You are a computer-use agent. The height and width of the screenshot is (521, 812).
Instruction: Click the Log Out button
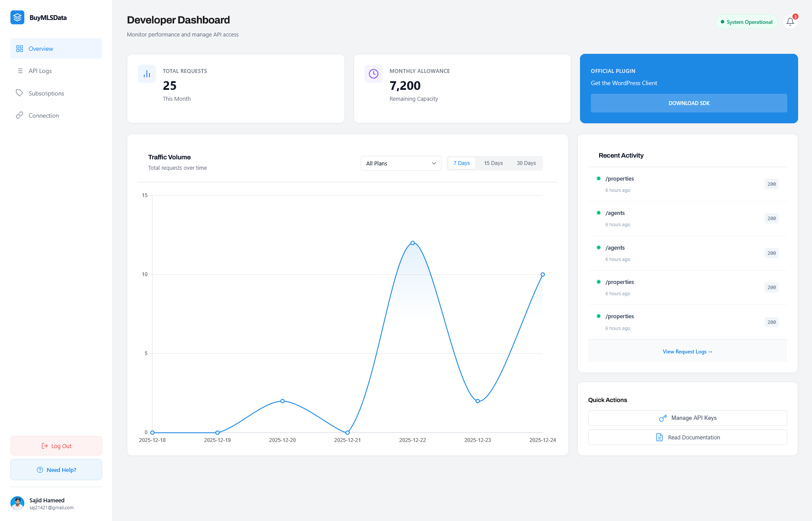point(56,445)
